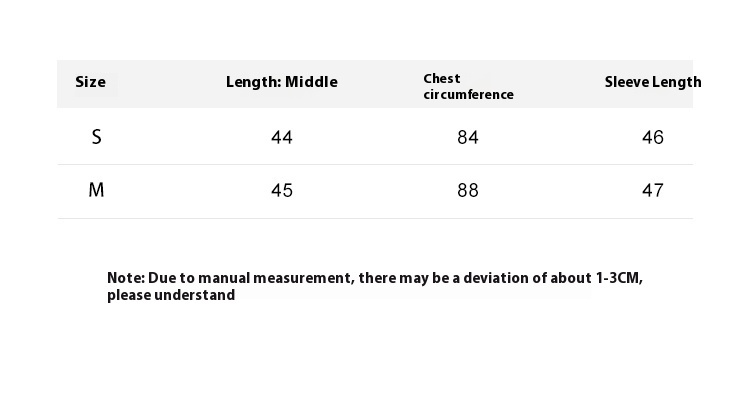Viewport: 750px width, 407px height.
Task: Click the Chest circumference column header
Action: 468,87
